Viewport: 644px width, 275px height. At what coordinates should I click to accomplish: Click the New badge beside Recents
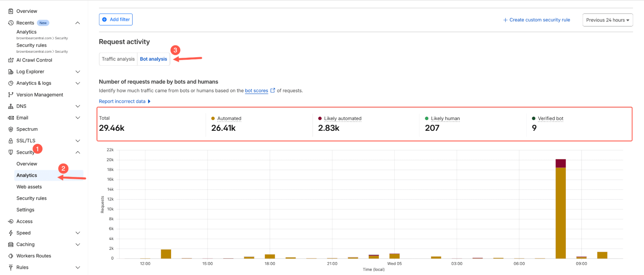tap(43, 23)
